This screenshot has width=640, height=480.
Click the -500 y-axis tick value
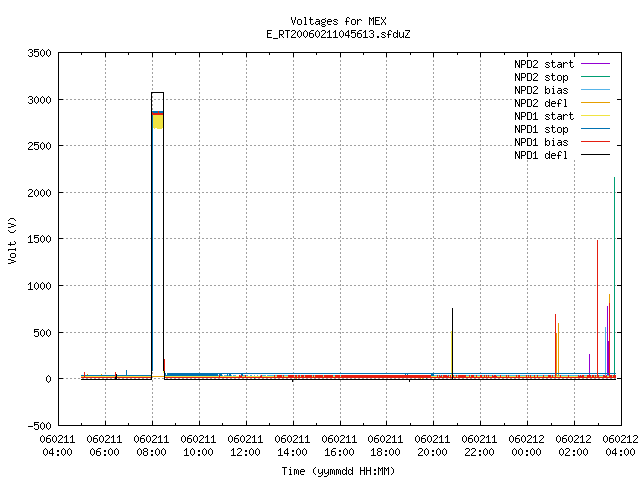point(39,426)
